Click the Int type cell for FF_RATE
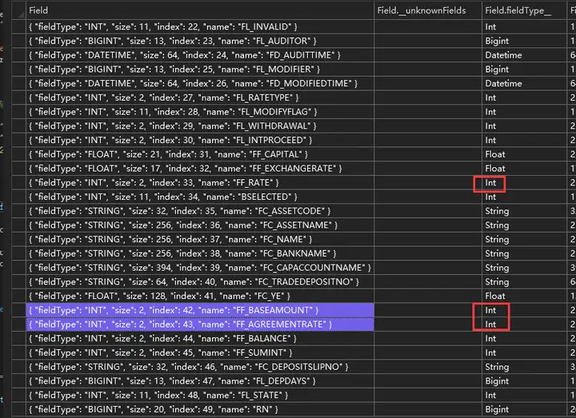The image size is (576, 418). coord(524,183)
